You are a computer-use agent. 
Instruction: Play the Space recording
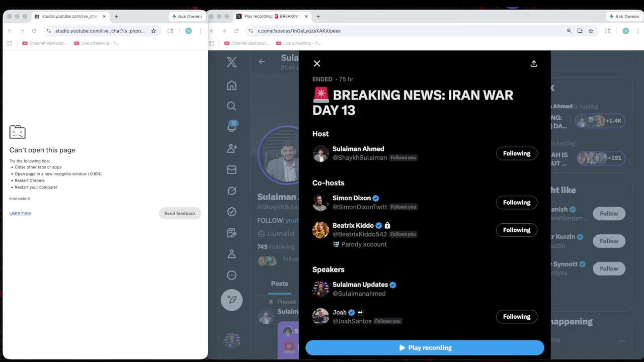point(425,347)
